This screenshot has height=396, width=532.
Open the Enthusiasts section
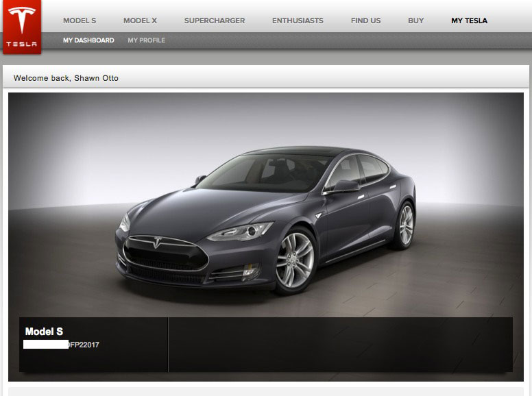[298, 21]
